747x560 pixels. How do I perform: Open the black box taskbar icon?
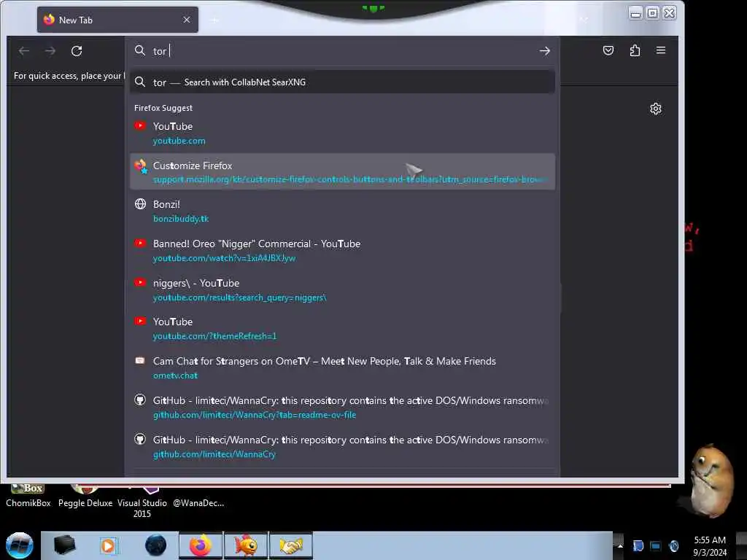pos(64,545)
